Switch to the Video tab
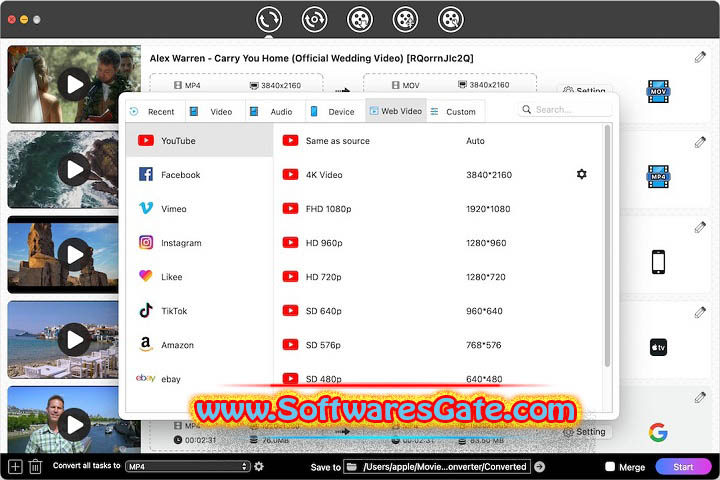Viewport: 720px width, 480px height. (x=215, y=112)
